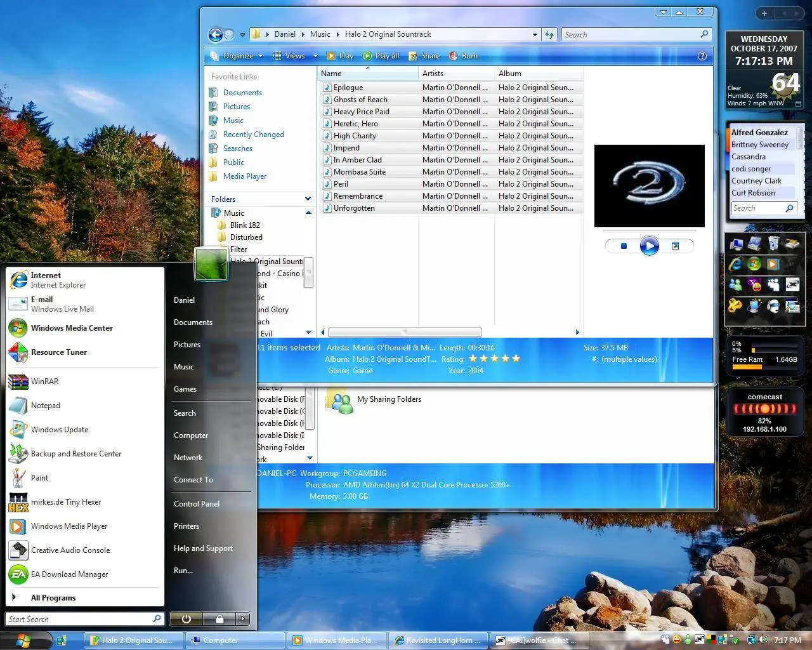Open the Organize dropdown
This screenshot has width=812, height=650.
point(236,56)
